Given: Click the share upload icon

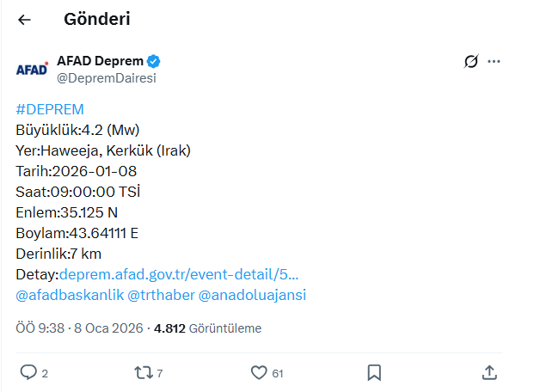Looking at the screenshot, I should (488, 372).
